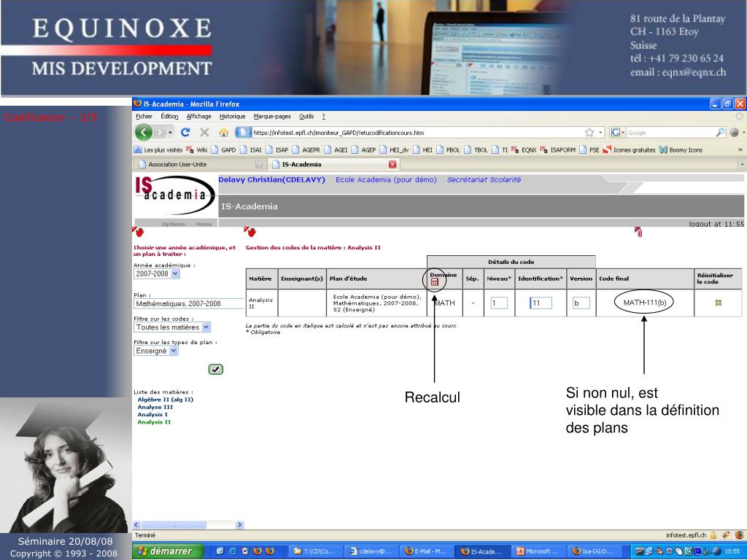Click the padlock icon in the status bar
747x560 pixels.
713,535
